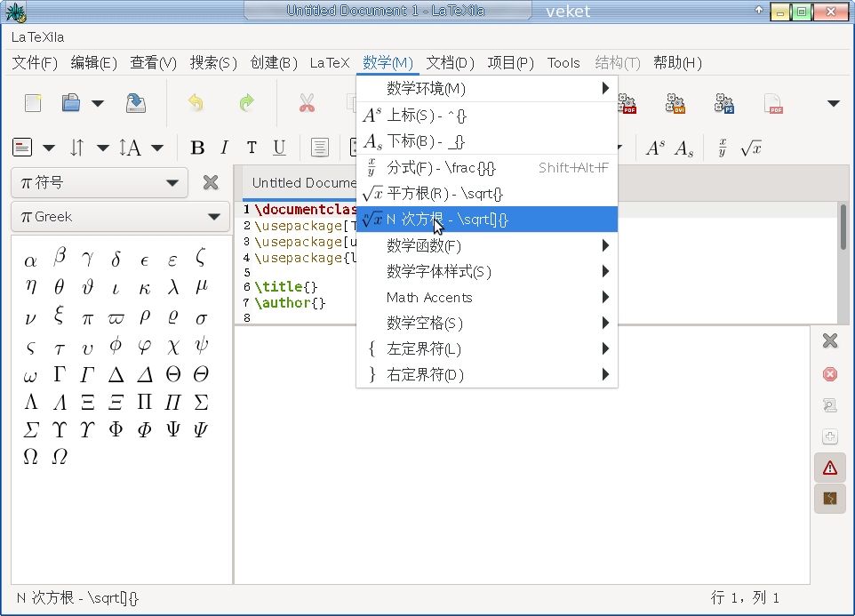The image size is (855, 616).
Task: Expand the 数学函数(F) submenu
Action: 487,246
